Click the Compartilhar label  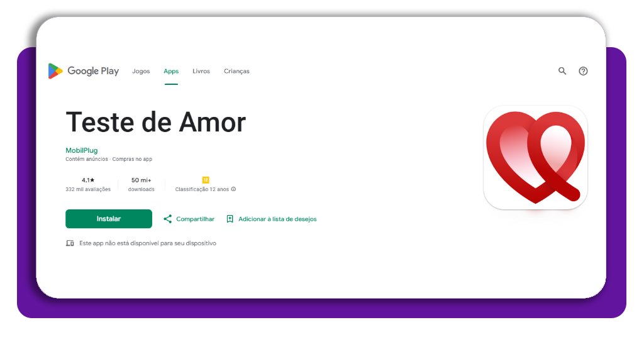coord(196,219)
